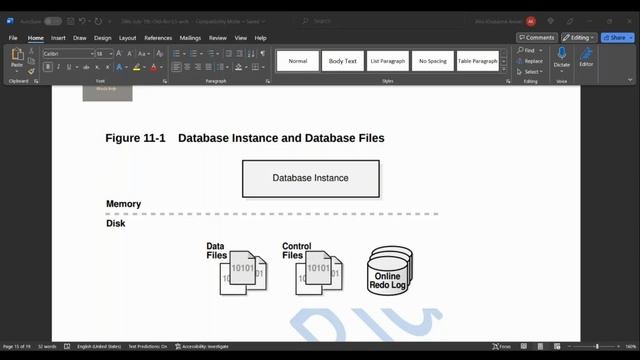The width and height of the screenshot is (640, 360).
Task: Click the Redo icon in title bar
Action: click(98, 21)
